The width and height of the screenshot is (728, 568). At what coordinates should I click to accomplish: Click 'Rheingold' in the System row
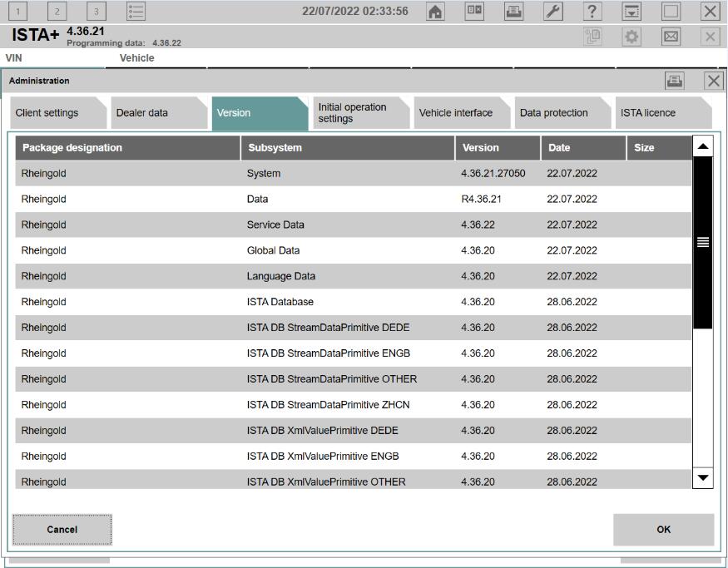click(43, 174)
